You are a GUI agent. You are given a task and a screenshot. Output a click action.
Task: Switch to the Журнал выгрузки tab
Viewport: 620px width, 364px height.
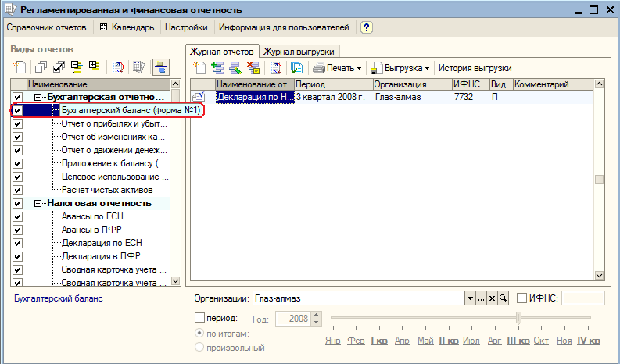click(x=299, y=52)
